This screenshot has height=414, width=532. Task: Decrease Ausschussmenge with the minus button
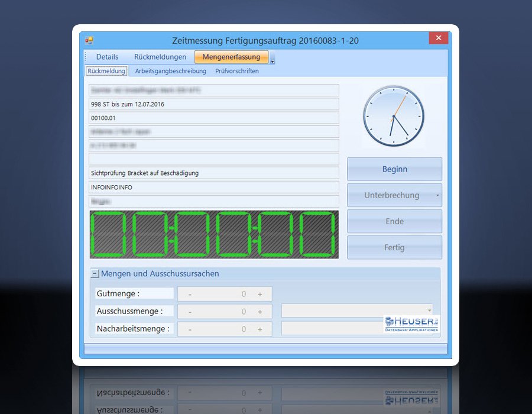(x=190, y=312)
